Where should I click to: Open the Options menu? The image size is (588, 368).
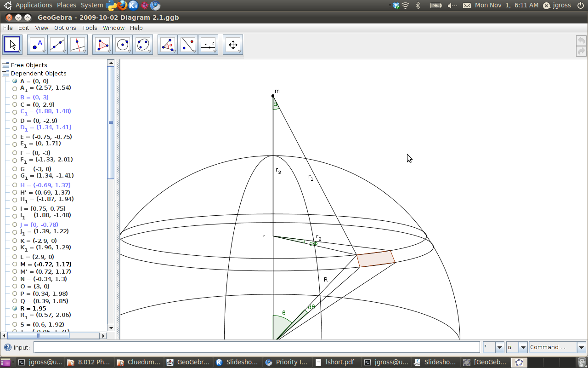click(65, 28)
